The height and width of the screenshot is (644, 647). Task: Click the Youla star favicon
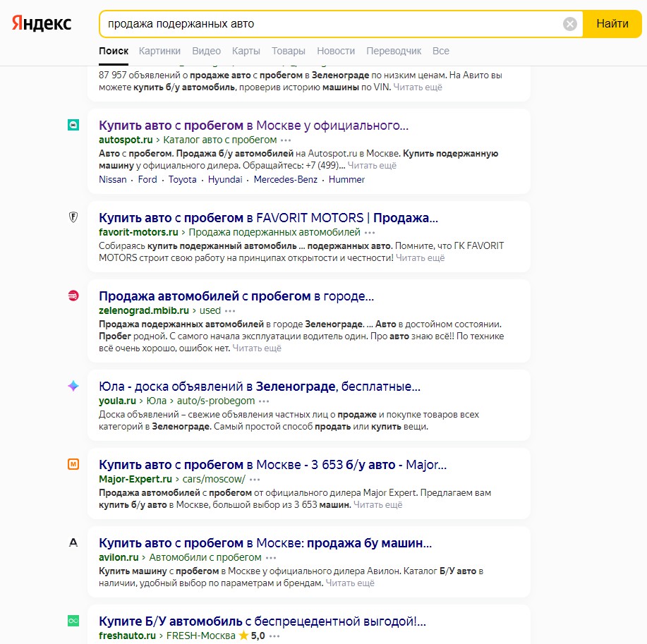coord(73,386)
